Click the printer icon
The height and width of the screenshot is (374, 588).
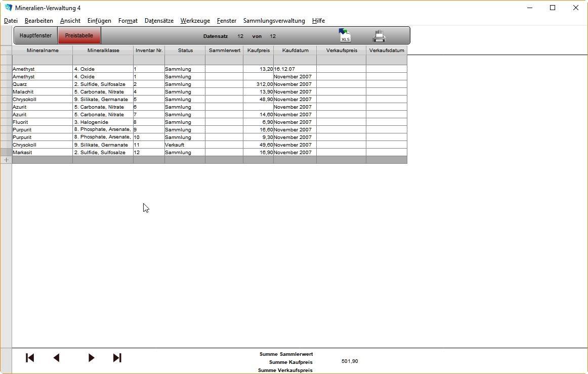point(379,36)
